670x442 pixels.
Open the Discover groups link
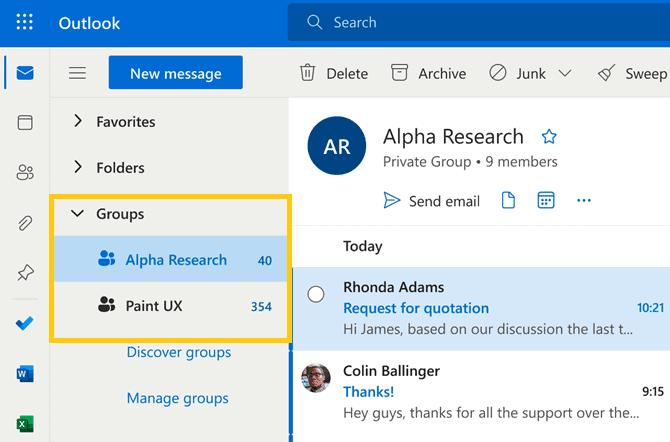179,352
